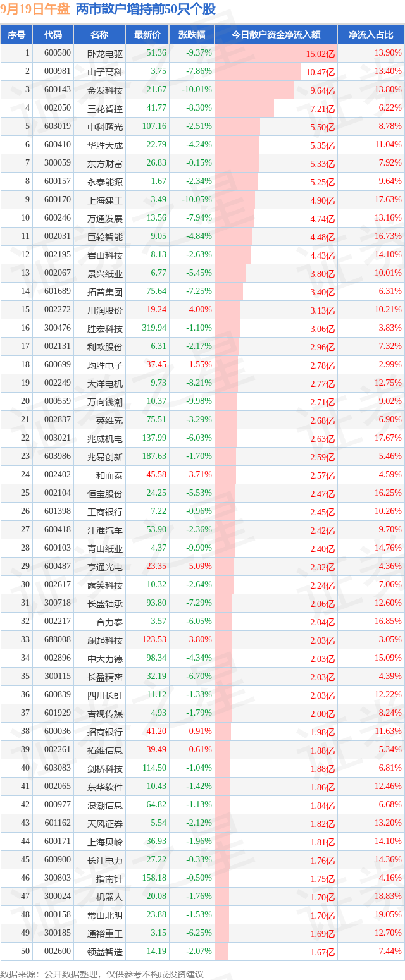Click stock code 002195
Image resolution: width=405 pixels, height=980 pixels.
tap(58, 255)
